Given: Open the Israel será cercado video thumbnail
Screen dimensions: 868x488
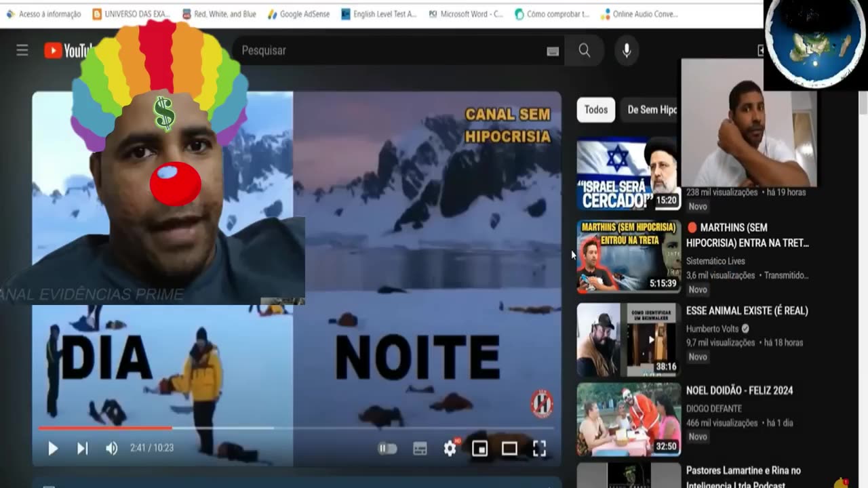Looking at the screenshot, I should coord(629,173).
